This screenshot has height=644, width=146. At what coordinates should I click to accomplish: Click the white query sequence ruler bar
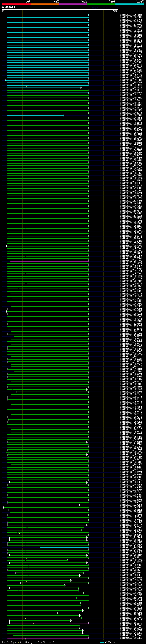[60, 9]
